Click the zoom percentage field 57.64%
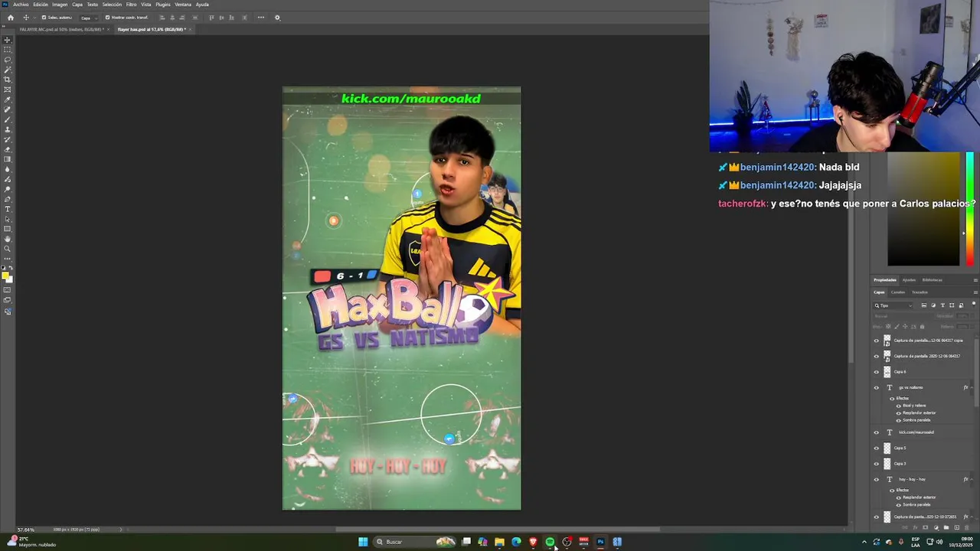 click(x=26, y=530)
